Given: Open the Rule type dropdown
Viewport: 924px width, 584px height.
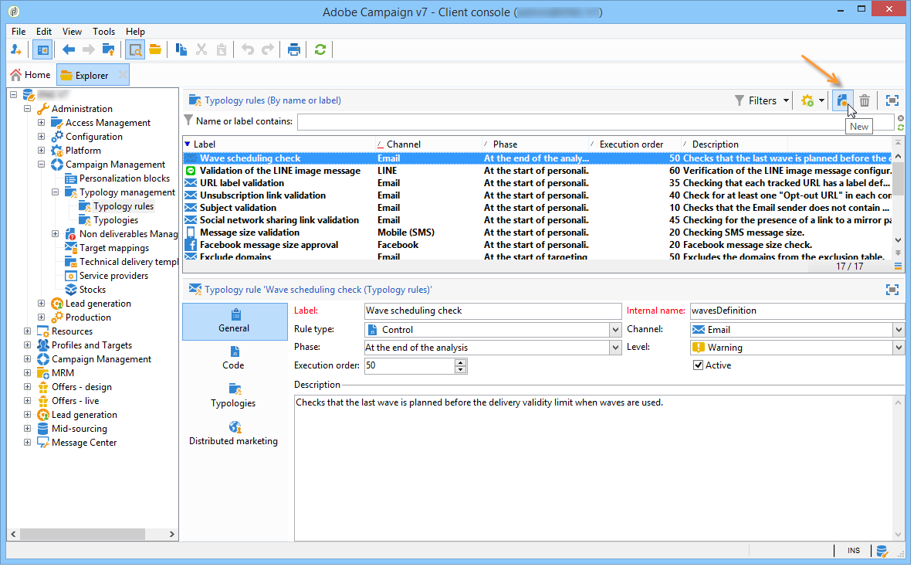Looking at the screenshot, I should (615, 330).
